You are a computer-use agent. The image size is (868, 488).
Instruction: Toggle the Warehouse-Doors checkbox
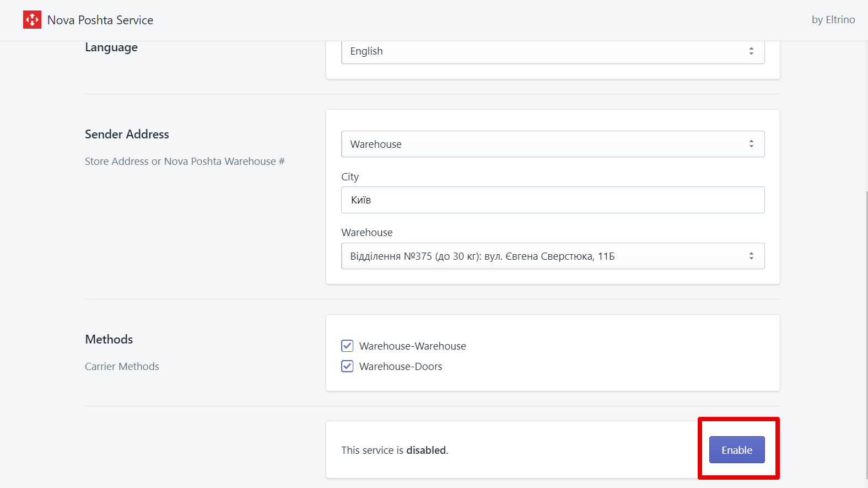[x=347, y=366]
